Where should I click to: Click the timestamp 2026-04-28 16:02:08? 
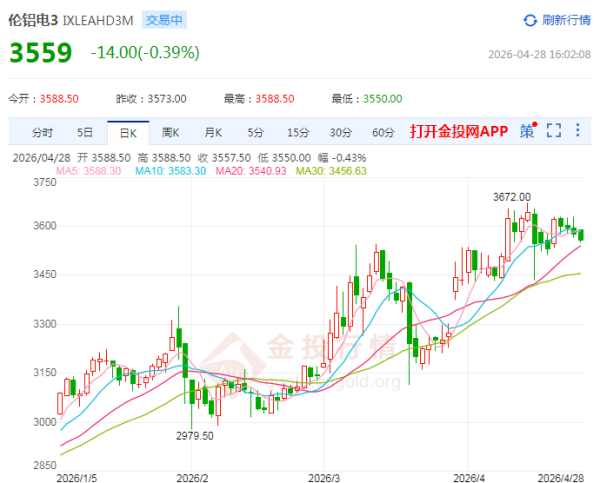coord(540,54)
